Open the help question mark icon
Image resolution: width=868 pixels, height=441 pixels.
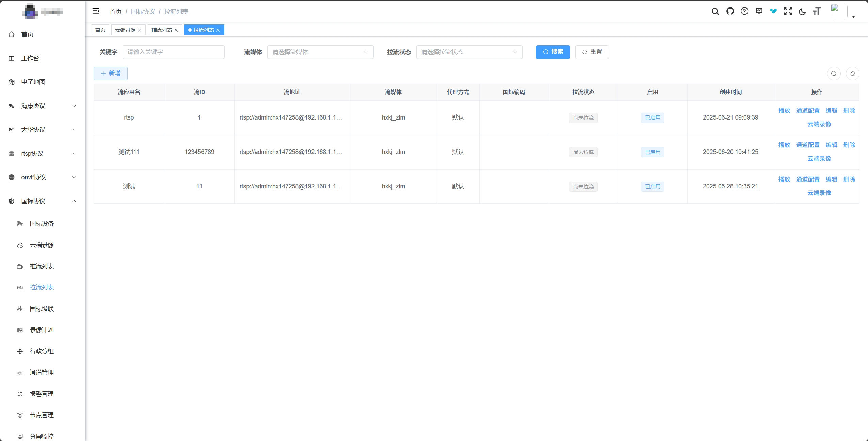pos(744,11)
